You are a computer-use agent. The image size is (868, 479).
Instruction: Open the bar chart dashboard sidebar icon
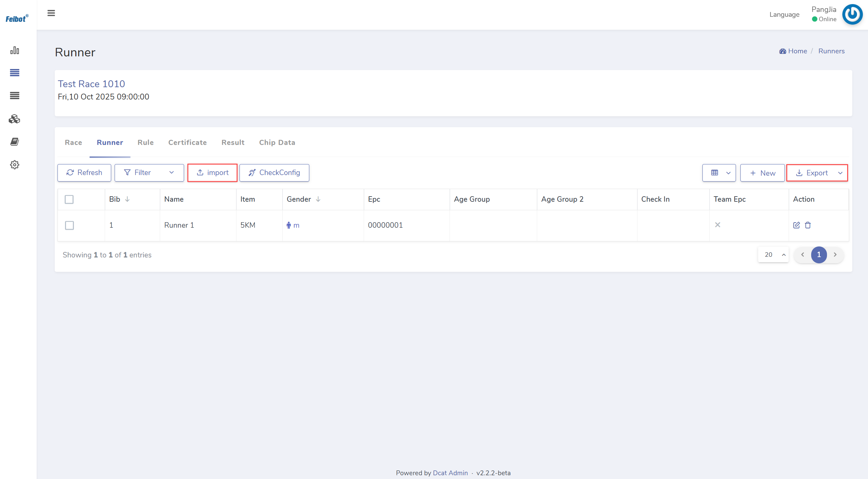click(14, 50)
